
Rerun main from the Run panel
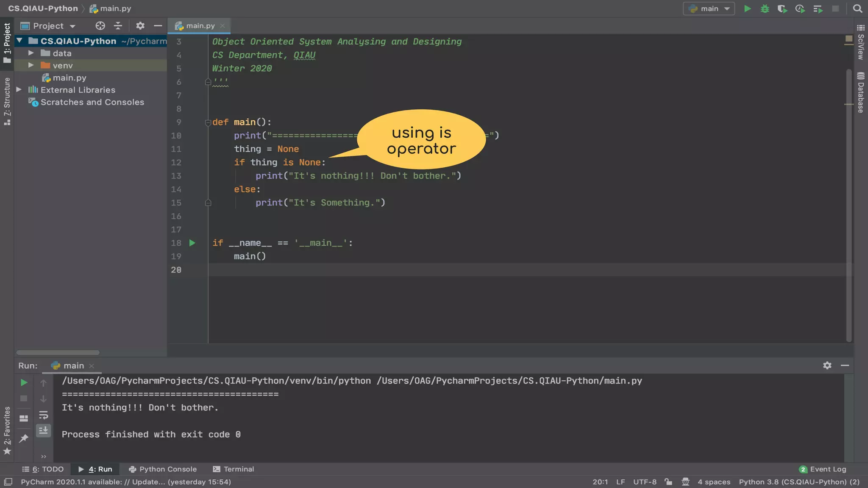[24, 383]
